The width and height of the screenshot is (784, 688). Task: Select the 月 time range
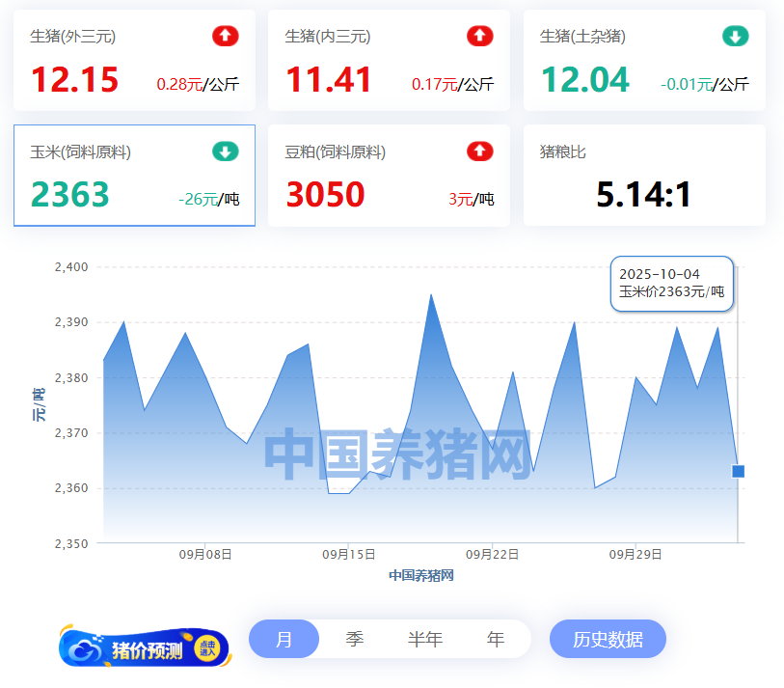coord(284,639)
